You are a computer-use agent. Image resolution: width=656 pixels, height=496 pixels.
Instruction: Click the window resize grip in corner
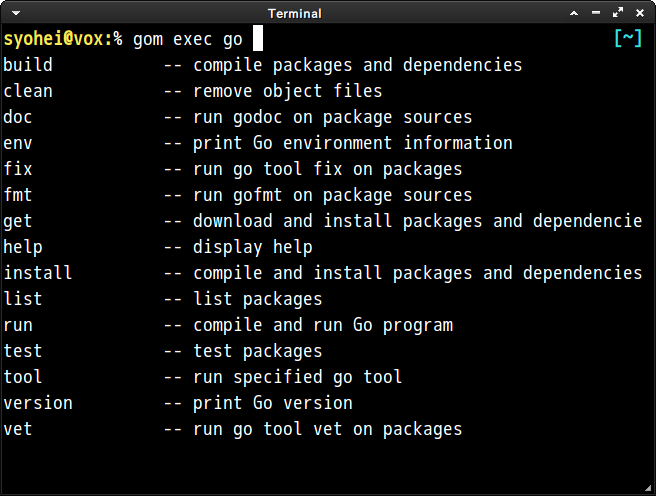[648, 488]
